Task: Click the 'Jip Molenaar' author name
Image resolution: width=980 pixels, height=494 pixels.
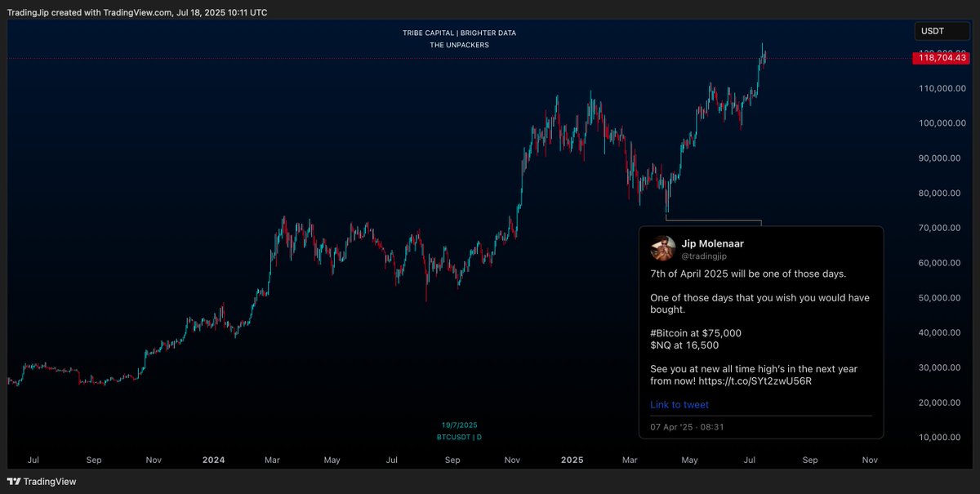Action: (712, 243)
